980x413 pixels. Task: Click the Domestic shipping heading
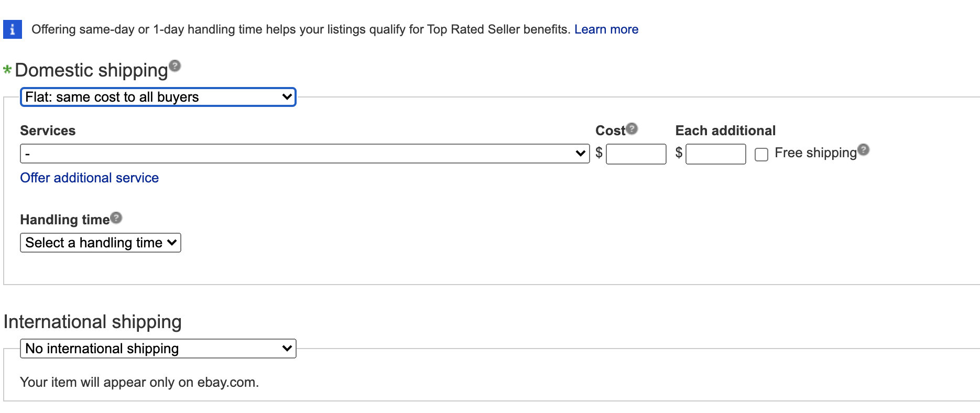(91, 70)
